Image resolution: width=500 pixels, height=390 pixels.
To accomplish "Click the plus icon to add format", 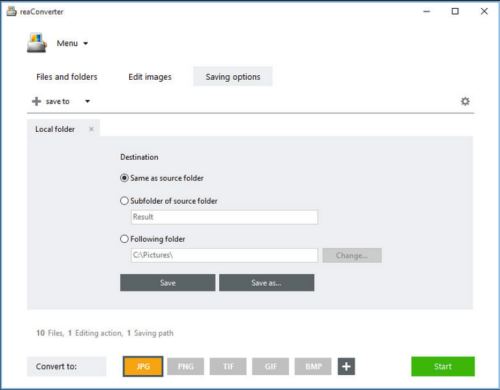I will (x=346, y=366).
